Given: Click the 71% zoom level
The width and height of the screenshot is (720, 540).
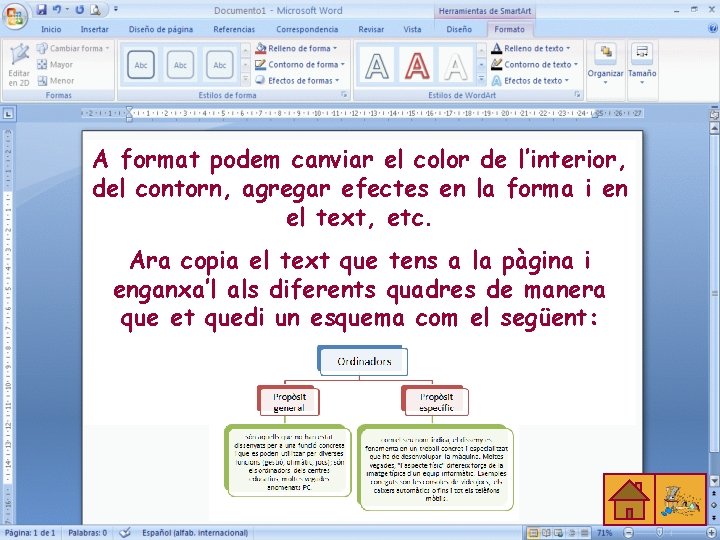Looking at the screenshot, I should [x=604, y=533].
